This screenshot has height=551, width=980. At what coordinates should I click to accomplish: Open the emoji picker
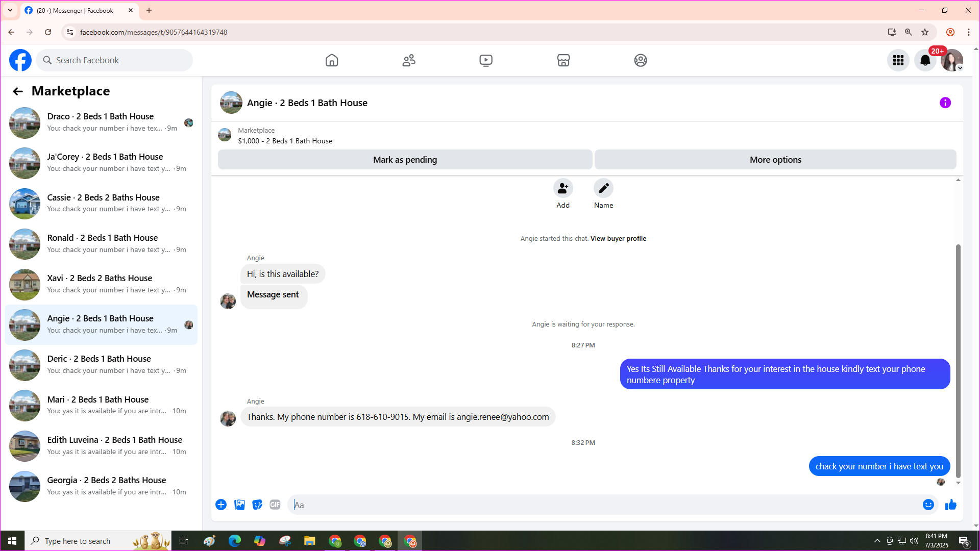pos(928,505)
